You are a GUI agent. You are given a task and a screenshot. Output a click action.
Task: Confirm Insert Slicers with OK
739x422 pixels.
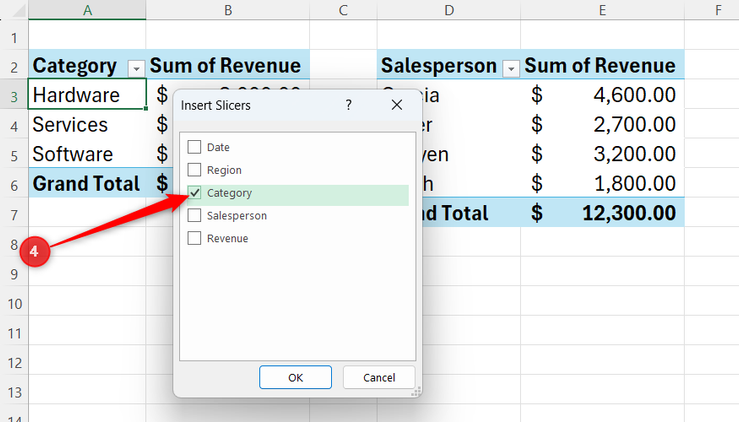point(296,377)
